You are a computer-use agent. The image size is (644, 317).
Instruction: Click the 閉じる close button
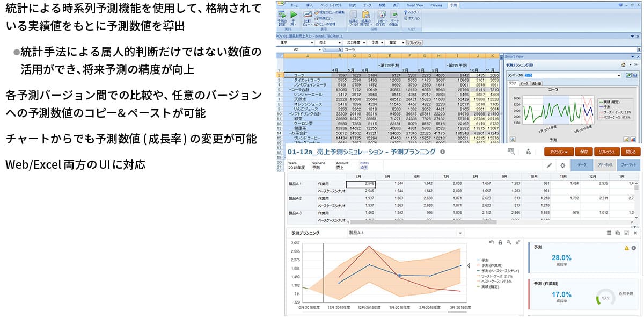[x=631, y=152]
